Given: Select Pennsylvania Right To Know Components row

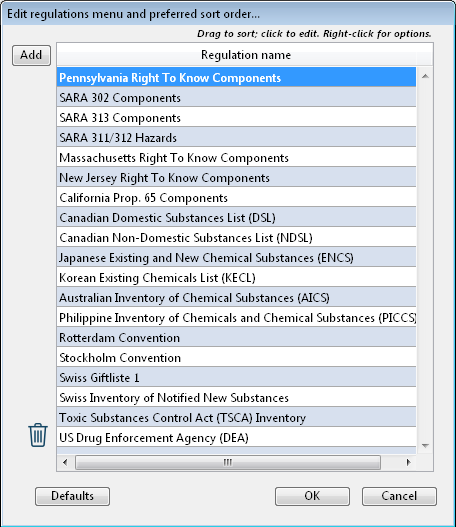Looking at the screenshot, I should (x=236, y=77).
